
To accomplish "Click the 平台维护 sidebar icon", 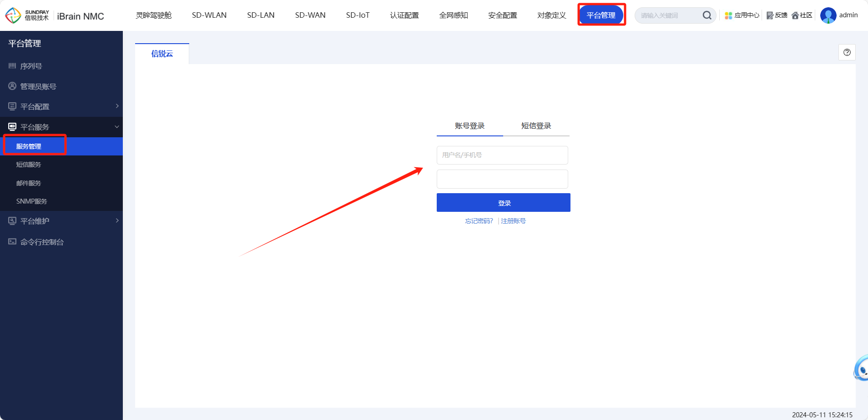I will pos(12,220).
